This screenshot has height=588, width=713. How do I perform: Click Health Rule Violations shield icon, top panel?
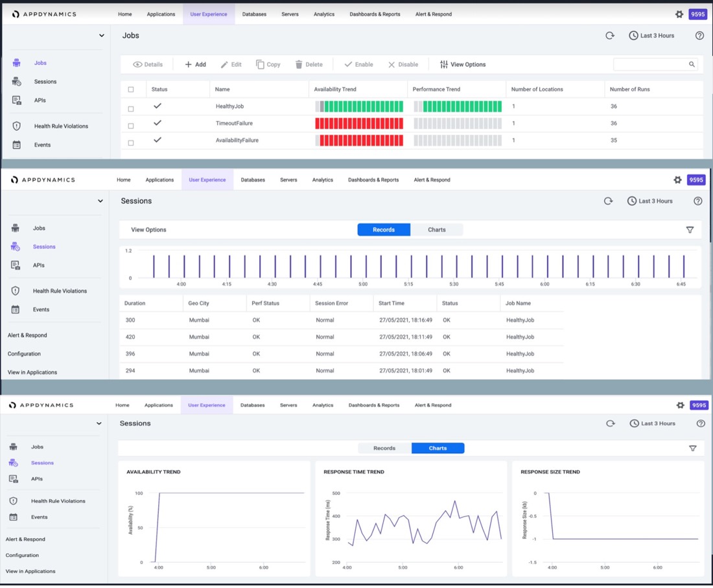(x=16, y=126)
